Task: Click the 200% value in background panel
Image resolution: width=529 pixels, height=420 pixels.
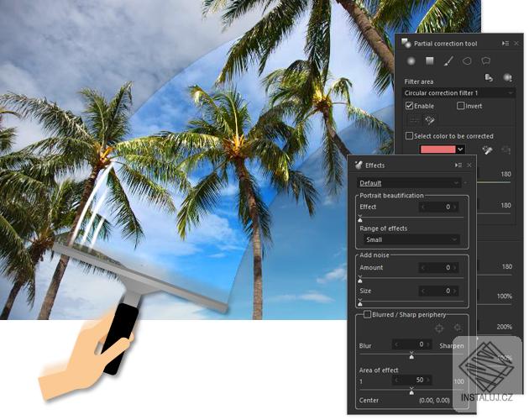Action: click(504, 327)
